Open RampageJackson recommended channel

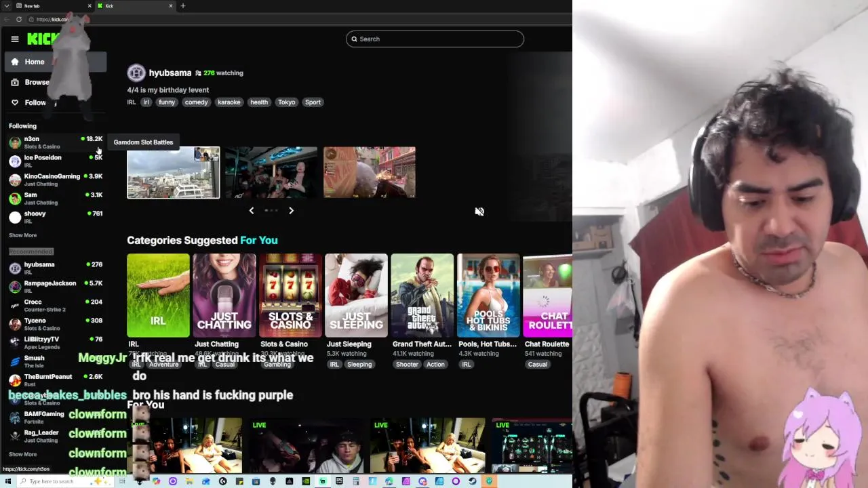[56, 287]
